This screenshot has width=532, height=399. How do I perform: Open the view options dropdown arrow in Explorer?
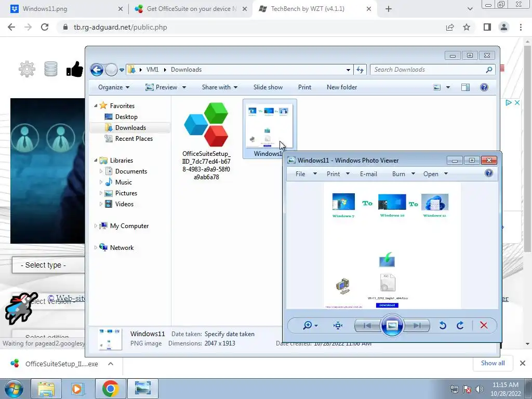pyautogui.click(x=448, y=87)
